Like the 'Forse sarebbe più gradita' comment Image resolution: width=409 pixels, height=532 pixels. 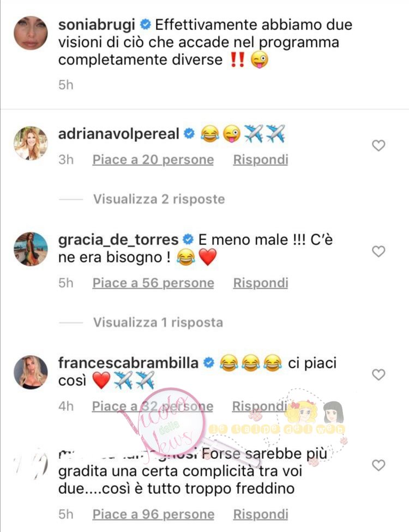[378, 465]
